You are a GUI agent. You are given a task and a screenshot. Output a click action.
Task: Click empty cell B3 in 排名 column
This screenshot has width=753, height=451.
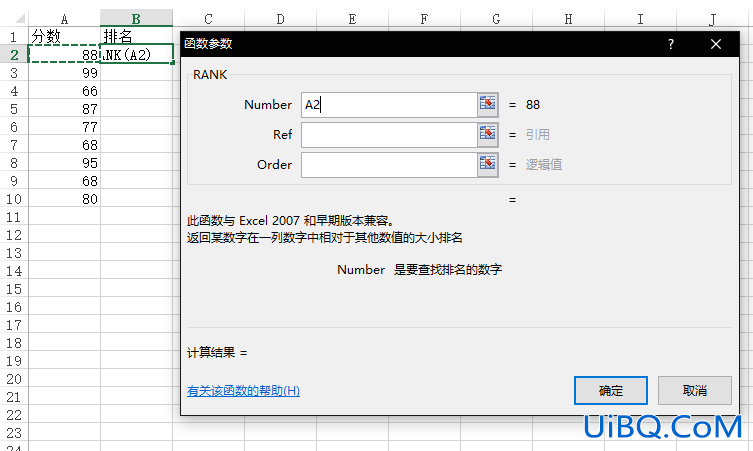[136, 73]
